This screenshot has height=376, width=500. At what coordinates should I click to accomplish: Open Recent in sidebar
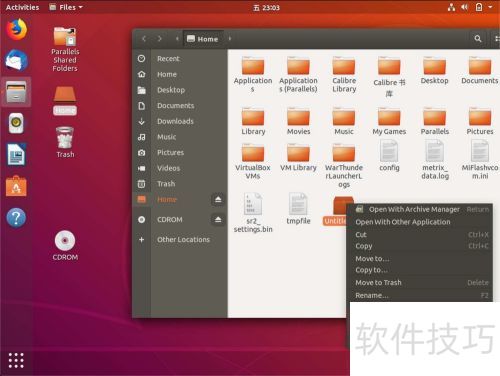pyautogui.click(x=180, y=59)
